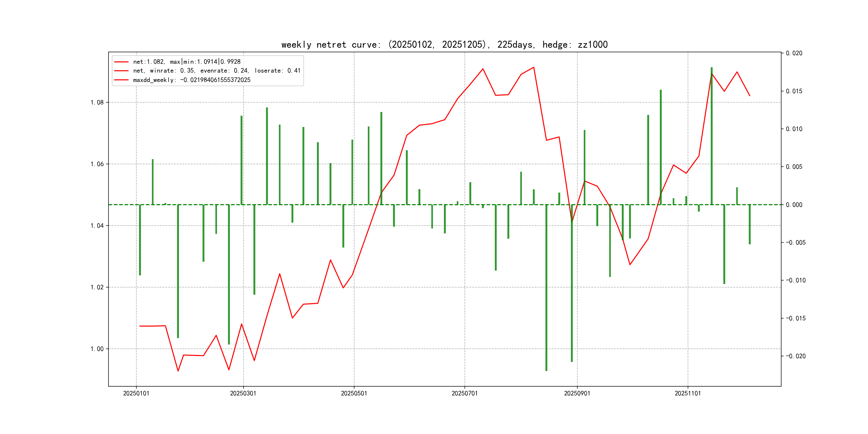Click right axis tick label -0.020

pos(796,356)
